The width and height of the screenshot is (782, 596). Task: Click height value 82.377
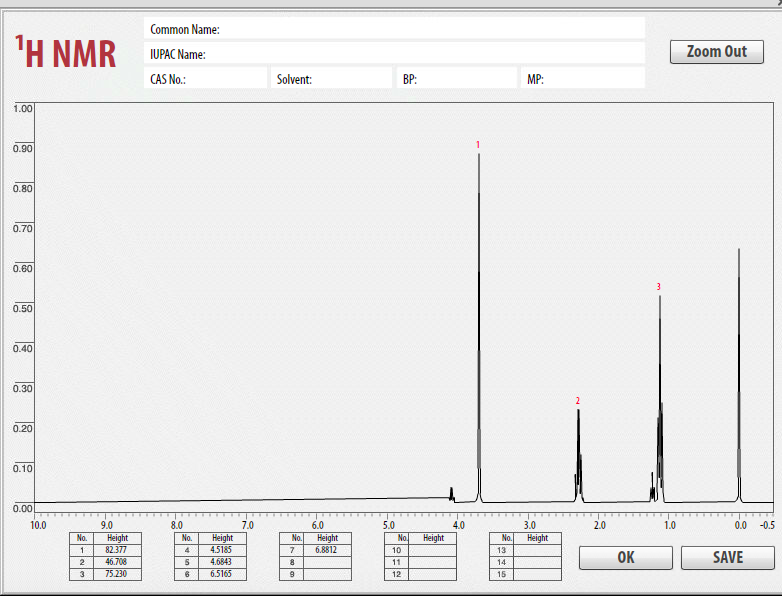[x=117, y=550]
